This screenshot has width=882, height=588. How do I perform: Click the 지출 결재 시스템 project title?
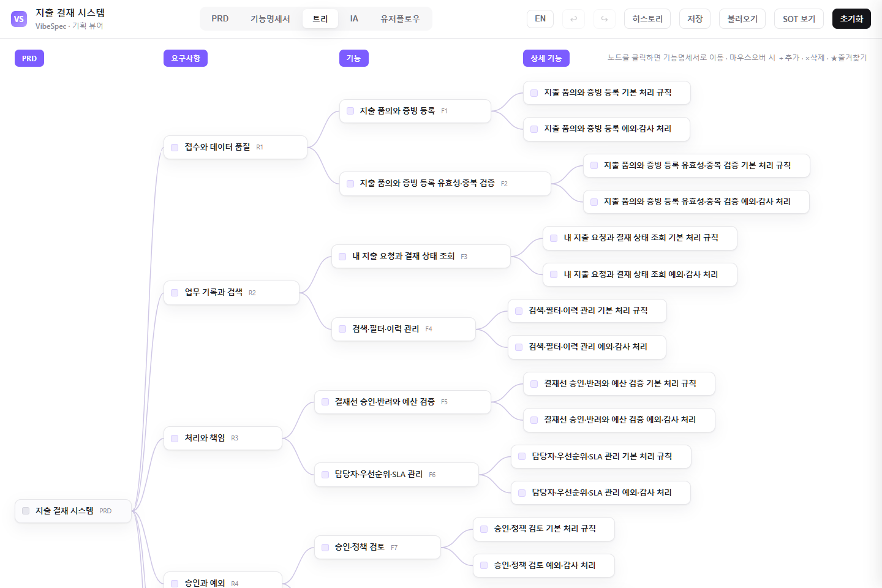coord(70,13)
